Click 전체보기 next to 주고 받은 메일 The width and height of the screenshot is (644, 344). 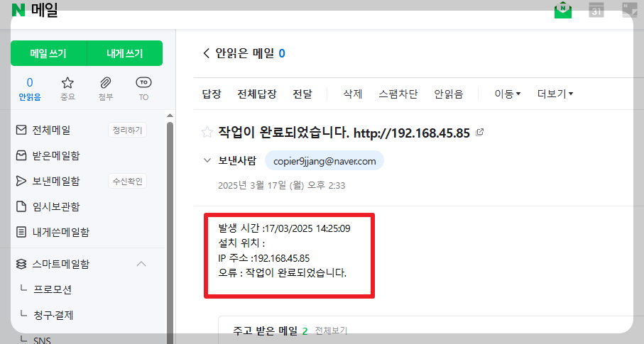point(331,331)
